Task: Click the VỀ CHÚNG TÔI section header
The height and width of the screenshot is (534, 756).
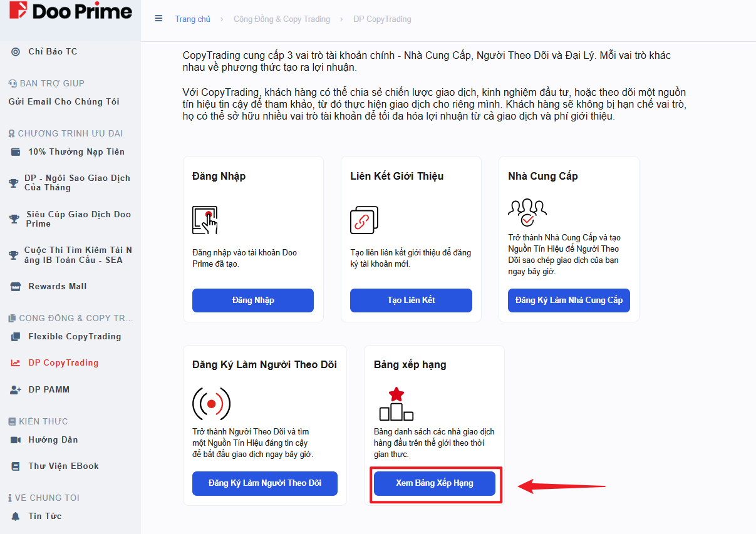Action: tap(44, 498)
